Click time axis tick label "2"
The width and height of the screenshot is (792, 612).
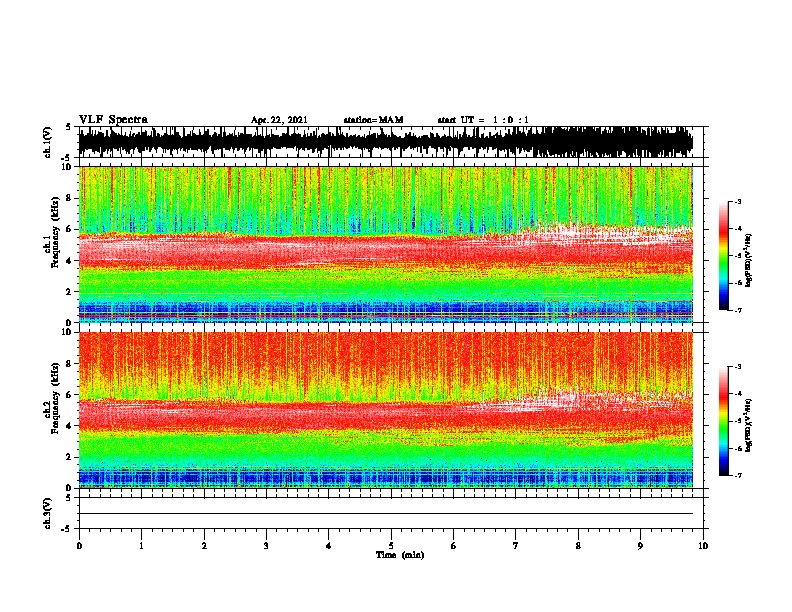204,545
